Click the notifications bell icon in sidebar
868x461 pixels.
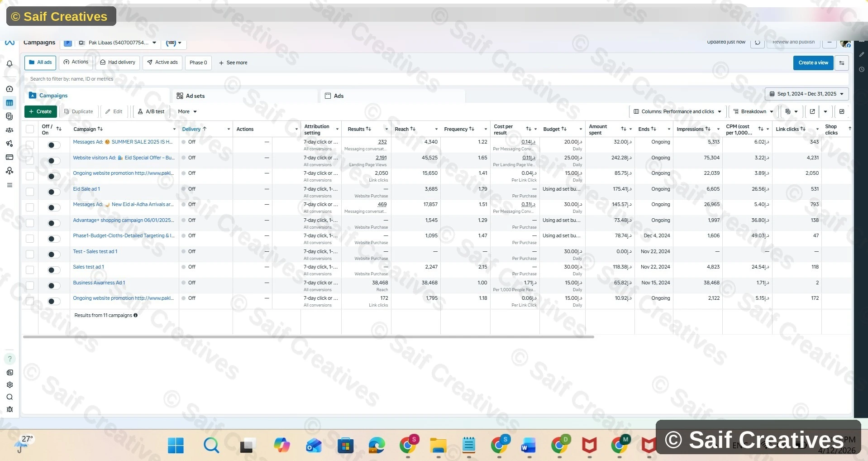(10, 64)
